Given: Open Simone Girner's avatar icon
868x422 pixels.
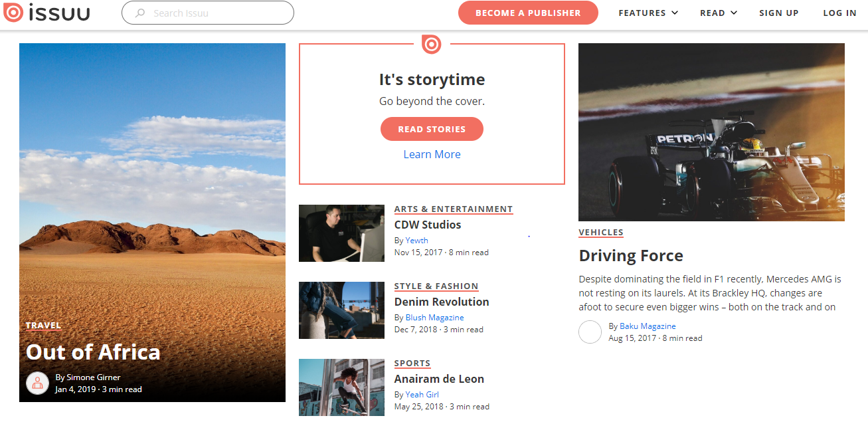Looking at the screenshot, I should pos(37,383).
